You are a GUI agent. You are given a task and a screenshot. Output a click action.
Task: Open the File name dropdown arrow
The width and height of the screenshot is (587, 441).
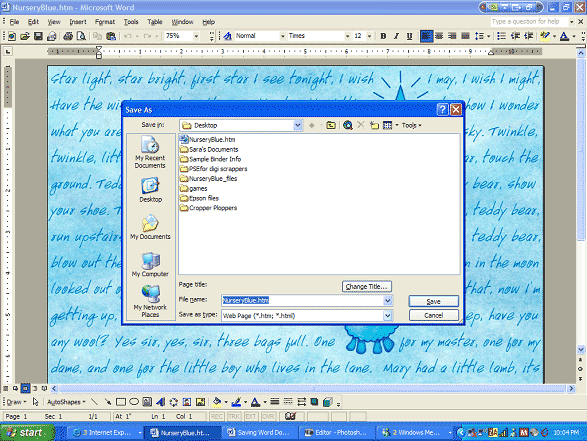coord(388,300)
